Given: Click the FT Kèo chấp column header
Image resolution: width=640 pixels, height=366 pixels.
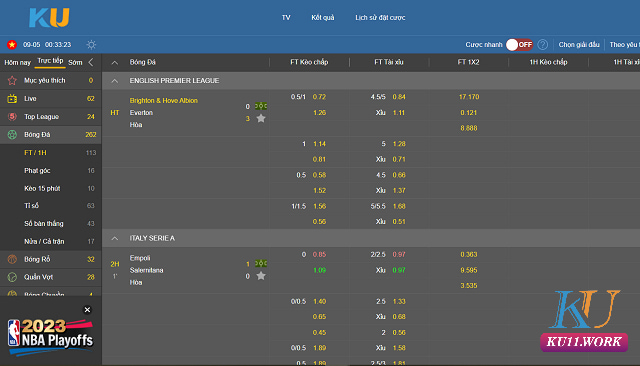Looking at the screenshot, I should (309, 62).
